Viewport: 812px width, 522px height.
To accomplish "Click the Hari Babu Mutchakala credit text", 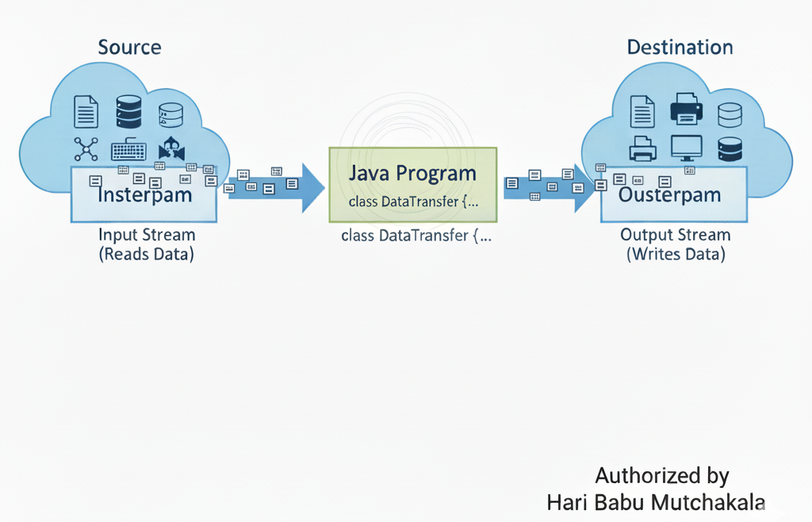I will [x=656, y=502].
